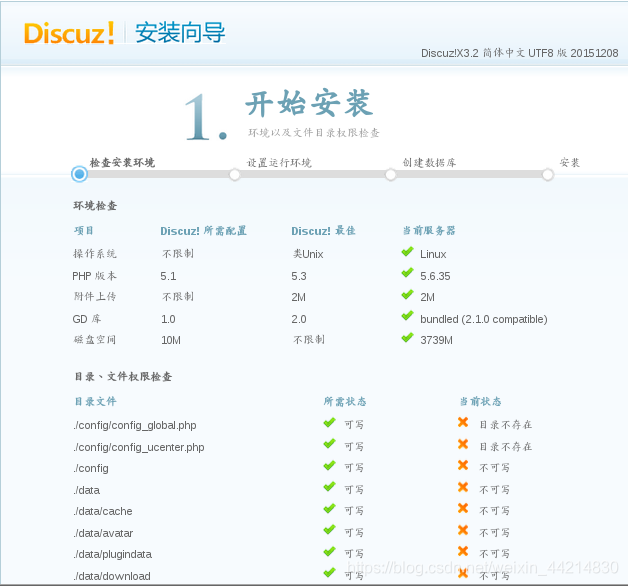
Task: Click the orange X in the ./config row
Action: 463,465
